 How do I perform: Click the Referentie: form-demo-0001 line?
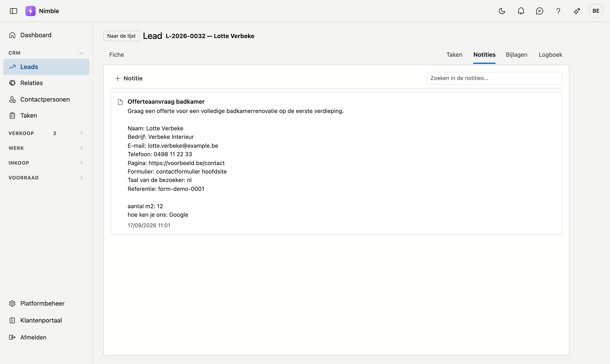[166, 189]
